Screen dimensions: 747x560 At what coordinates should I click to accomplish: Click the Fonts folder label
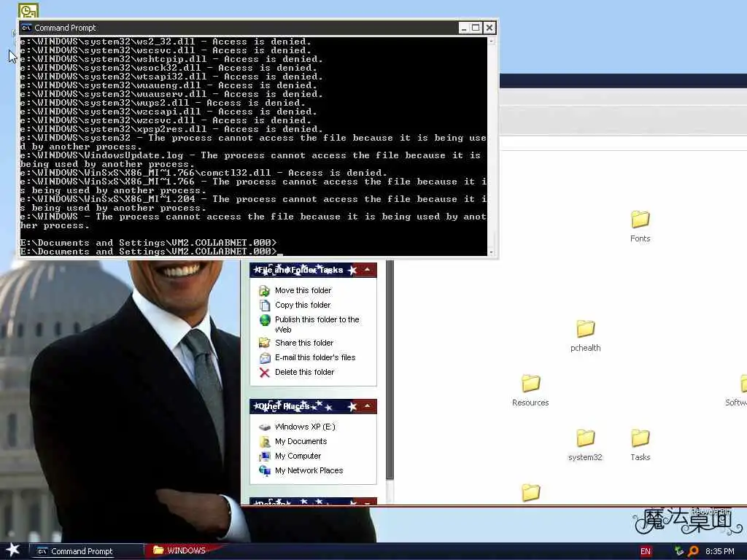(x=640, y=238)
